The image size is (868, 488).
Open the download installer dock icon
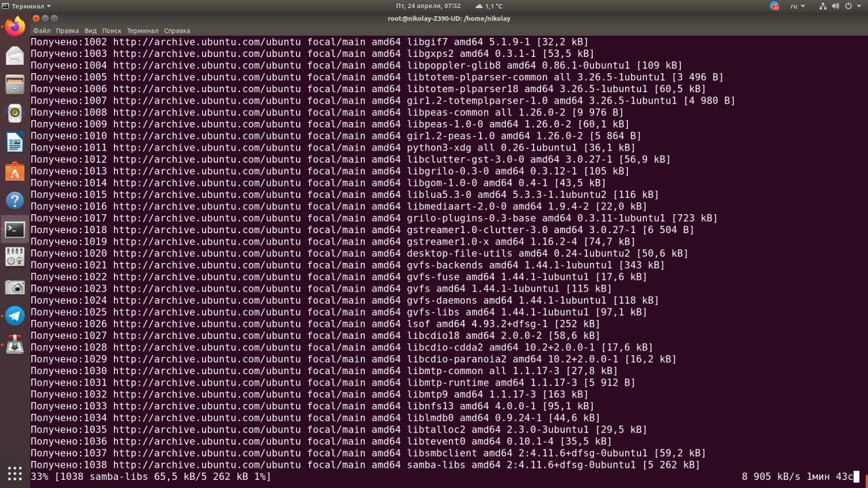point(15,345)
